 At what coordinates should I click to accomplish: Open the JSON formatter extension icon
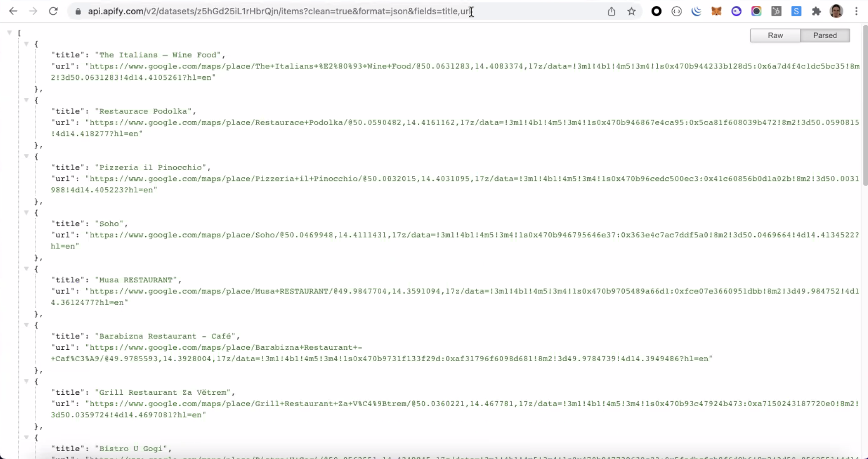tap(676, 11)
